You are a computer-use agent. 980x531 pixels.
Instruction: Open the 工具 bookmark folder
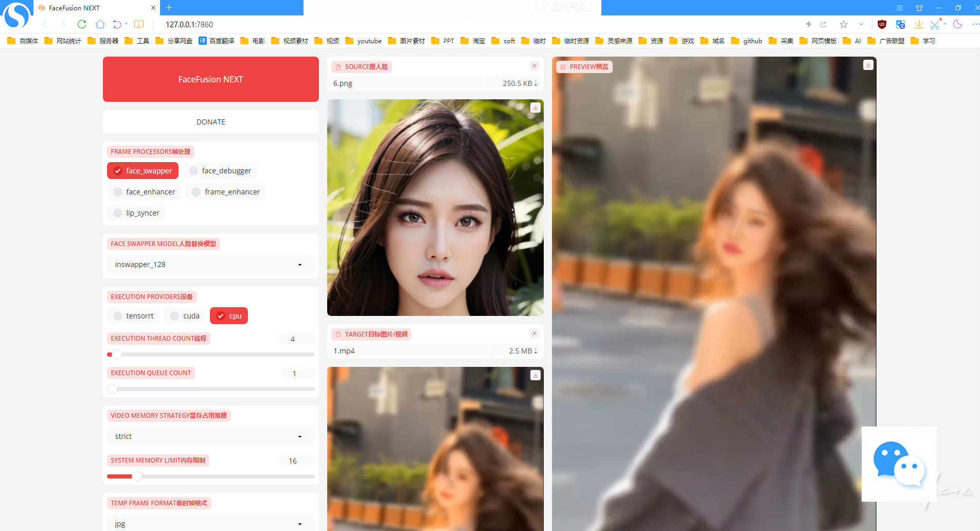click(x=137, y=41)
